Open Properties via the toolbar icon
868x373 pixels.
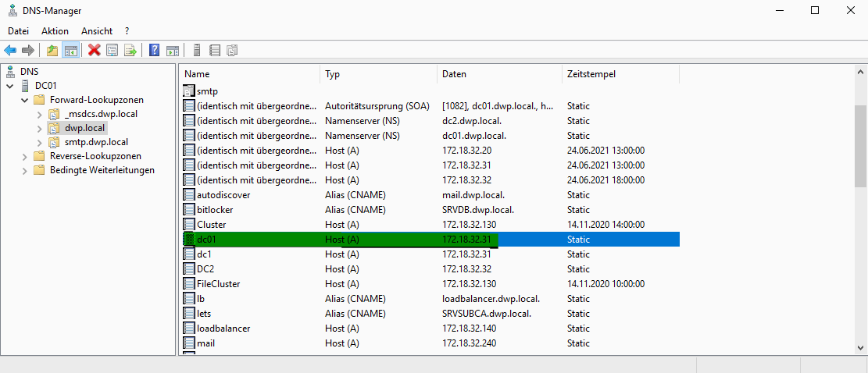click(113, 51)
